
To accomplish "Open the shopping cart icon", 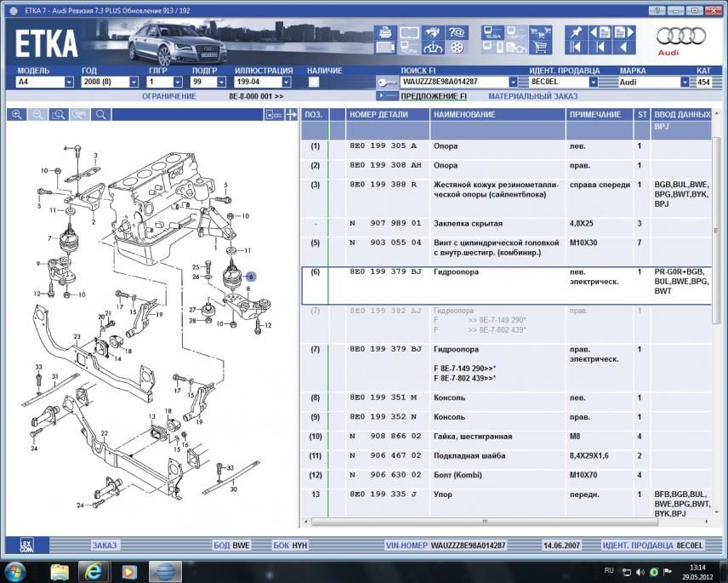I will tap(539, 48).
